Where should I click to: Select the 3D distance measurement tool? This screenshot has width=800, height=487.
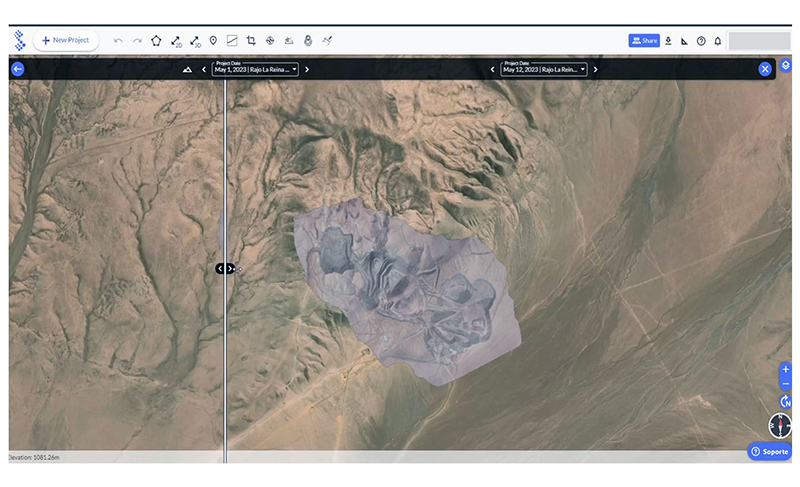pos(194,40)
